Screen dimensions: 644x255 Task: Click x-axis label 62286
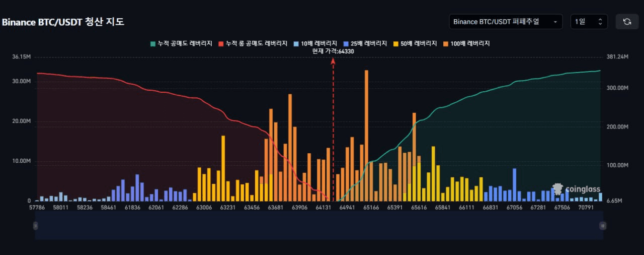click(180, 207)
